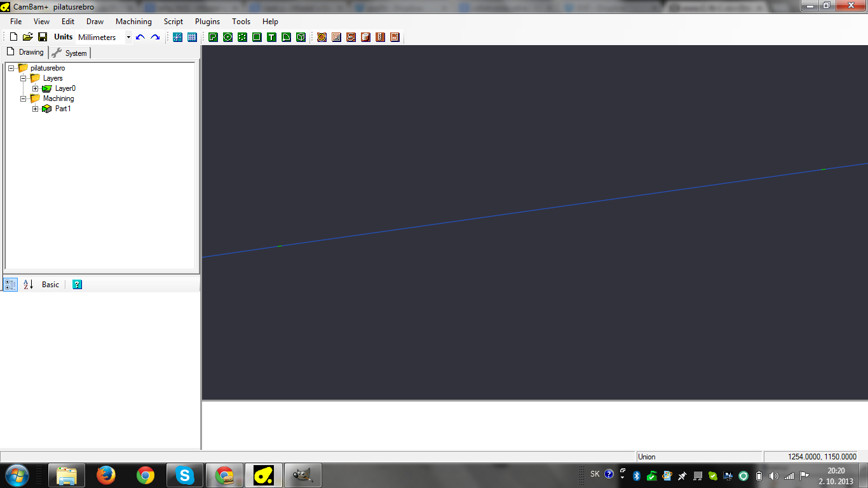Open the Machining menu
Screen dimensions: 868x488
[133, 22]
